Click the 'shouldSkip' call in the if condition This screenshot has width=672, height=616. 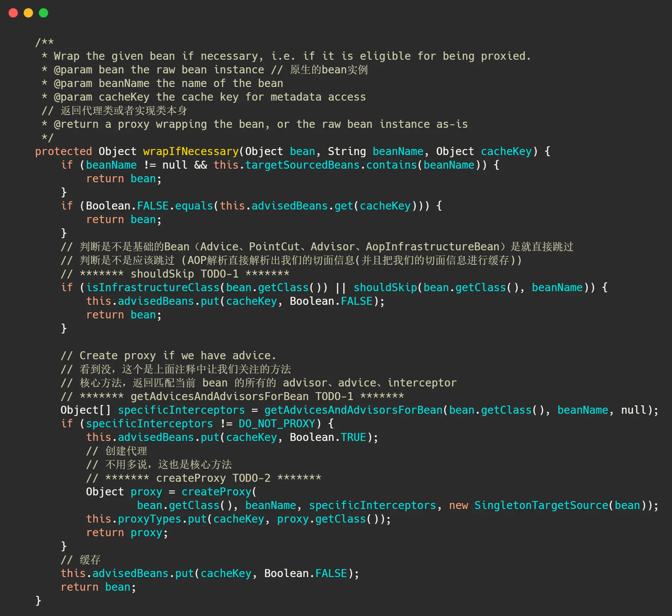point(385,287)
